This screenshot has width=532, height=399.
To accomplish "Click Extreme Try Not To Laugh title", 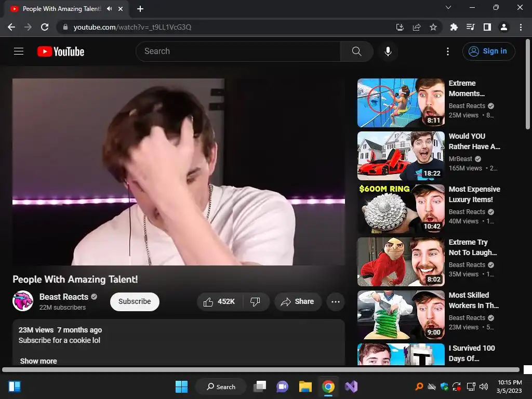I will click(473, 247).
